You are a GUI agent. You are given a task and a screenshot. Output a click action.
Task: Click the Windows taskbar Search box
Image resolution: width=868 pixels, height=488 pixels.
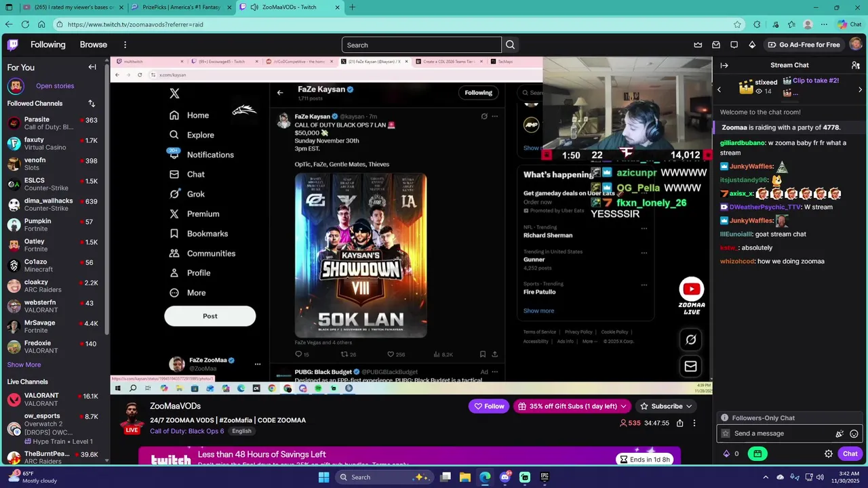point(384,477)
